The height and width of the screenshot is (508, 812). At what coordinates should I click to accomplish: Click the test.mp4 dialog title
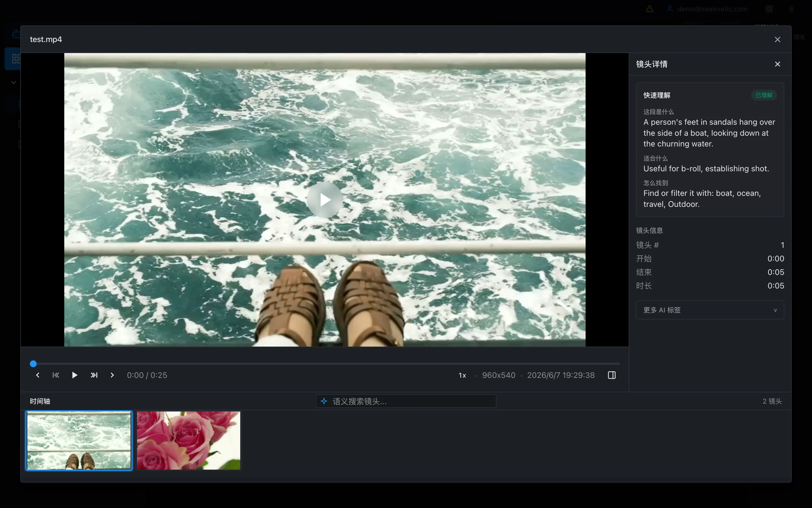coord(46,39)
